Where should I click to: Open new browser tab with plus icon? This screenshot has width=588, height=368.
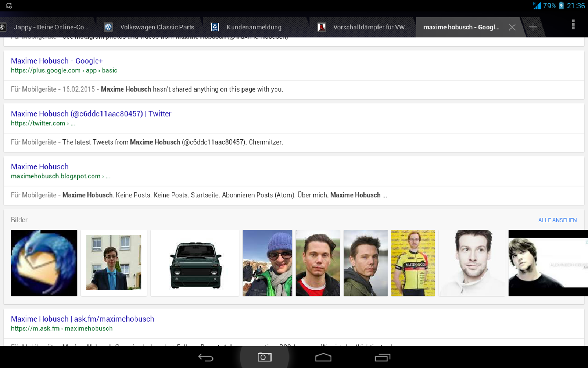(533, 27)
